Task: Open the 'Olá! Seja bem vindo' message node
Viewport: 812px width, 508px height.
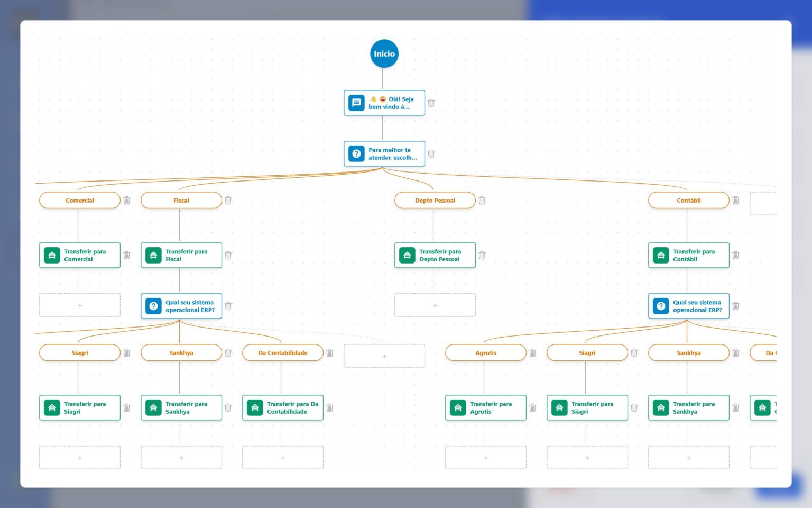Action: (384, 103)
